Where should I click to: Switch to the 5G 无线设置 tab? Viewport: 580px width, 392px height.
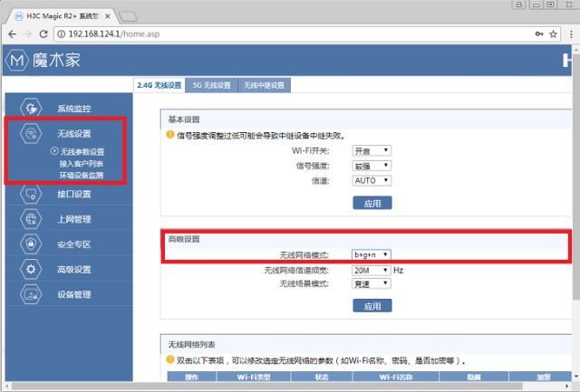211,85
